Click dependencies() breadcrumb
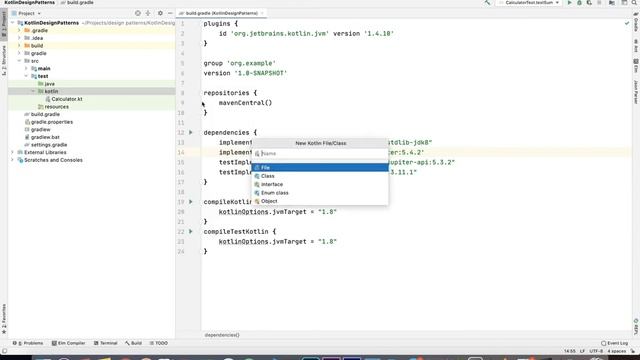 click(222, 335)
